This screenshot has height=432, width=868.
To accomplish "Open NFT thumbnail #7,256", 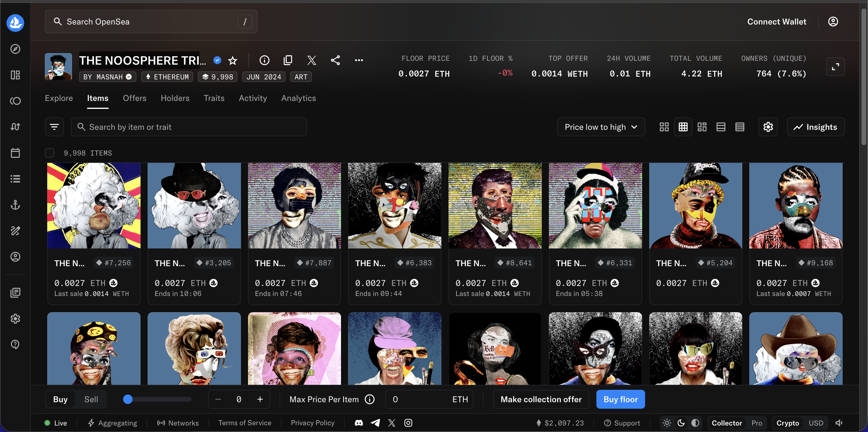I will click(x=94, y=205).
